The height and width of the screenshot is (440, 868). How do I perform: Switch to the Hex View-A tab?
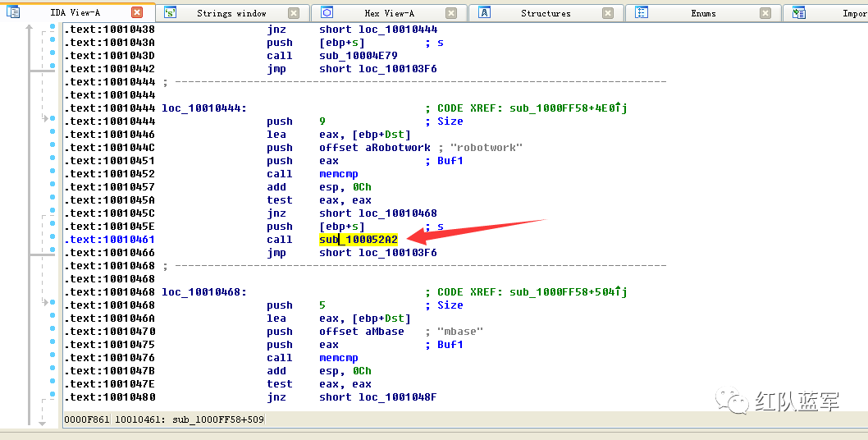[x=389, y=13]
